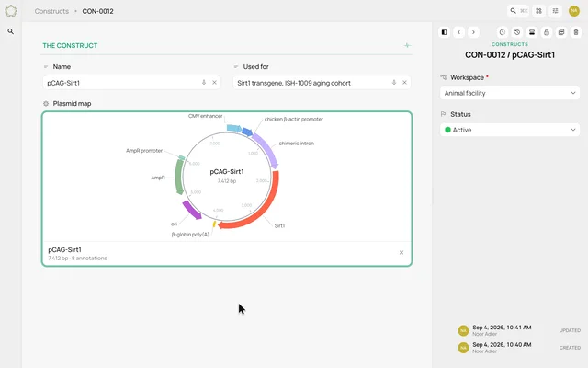Click the lock icon in the panel toolbar
The width and height of the screenshot is (588, 368).
point(547,32)
